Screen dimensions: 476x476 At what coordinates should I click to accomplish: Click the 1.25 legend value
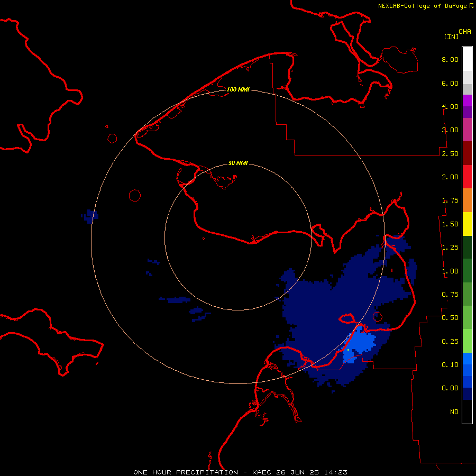(x=450, y=248)
